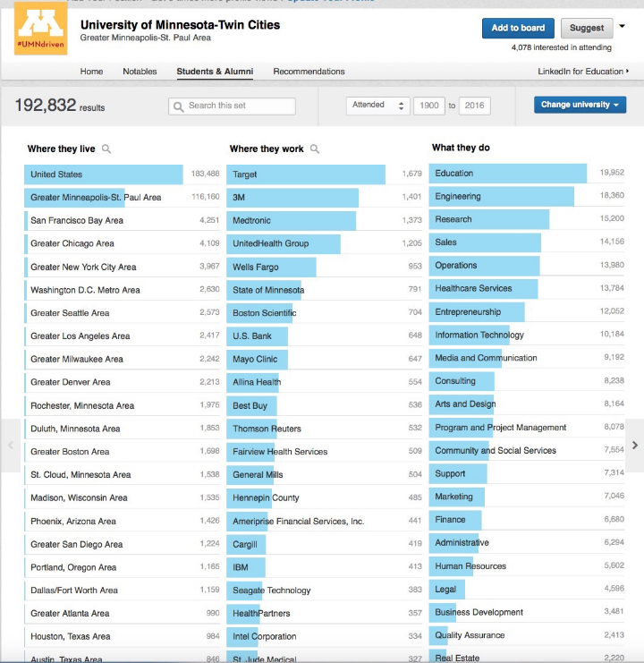
Task: Filter by Target employer bar
Action: [x=325, y=174]
